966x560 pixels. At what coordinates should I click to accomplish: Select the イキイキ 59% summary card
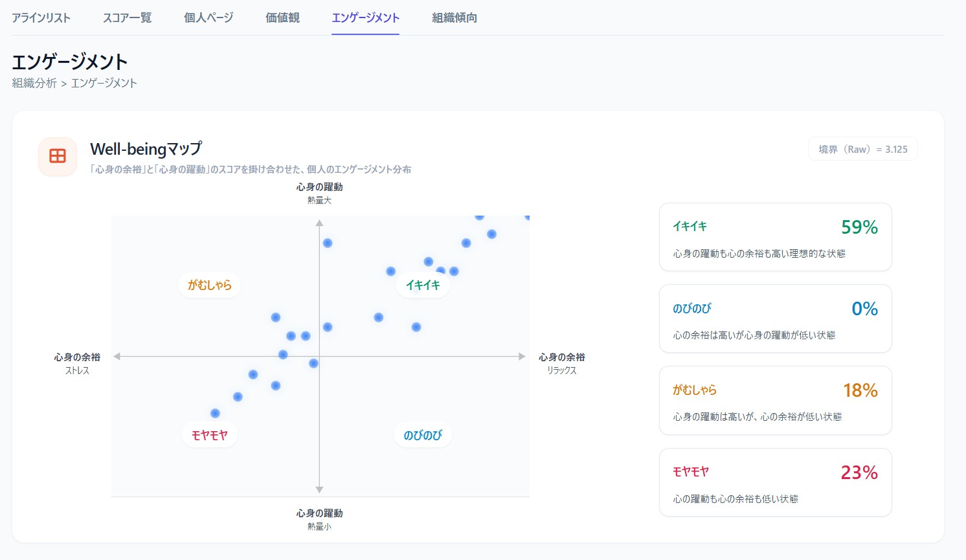click(x=775, y=237)
